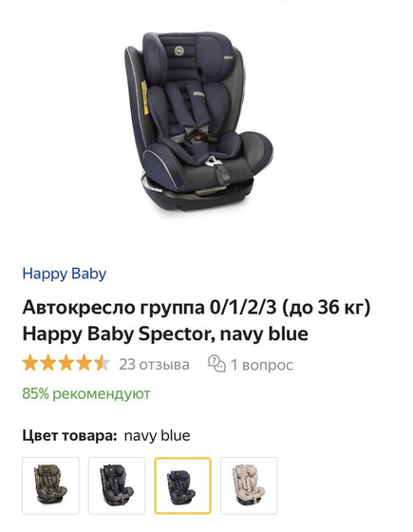Click the "Happy Baby Spector, navy blue" title line
This screenshot has height=532, width=413.
click(x=165, y=333)
